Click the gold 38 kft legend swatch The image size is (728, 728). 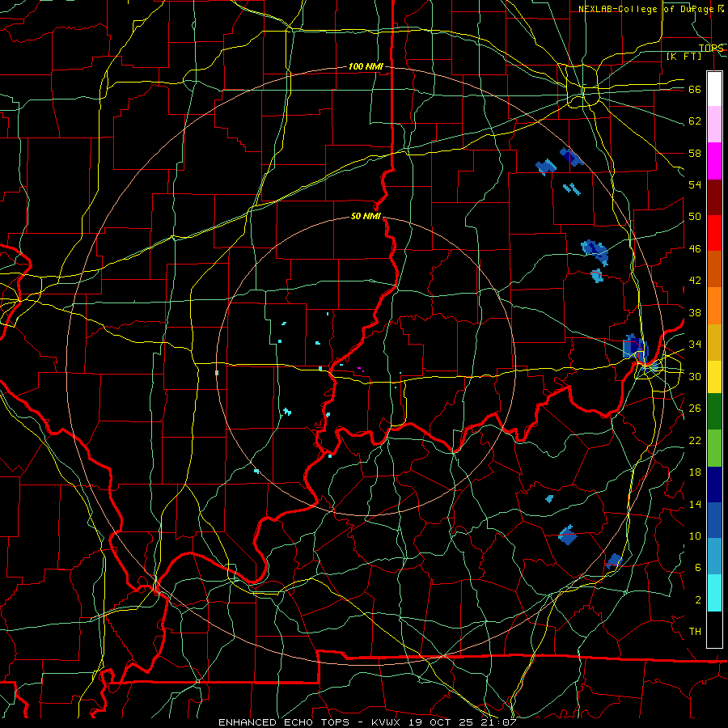click(714, 342)
